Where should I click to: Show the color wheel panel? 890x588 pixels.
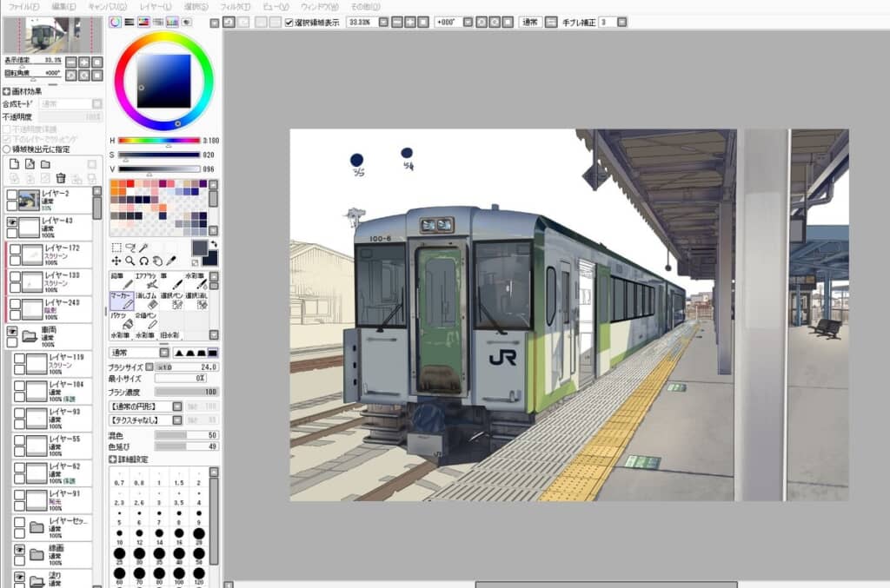click(116, 22)
